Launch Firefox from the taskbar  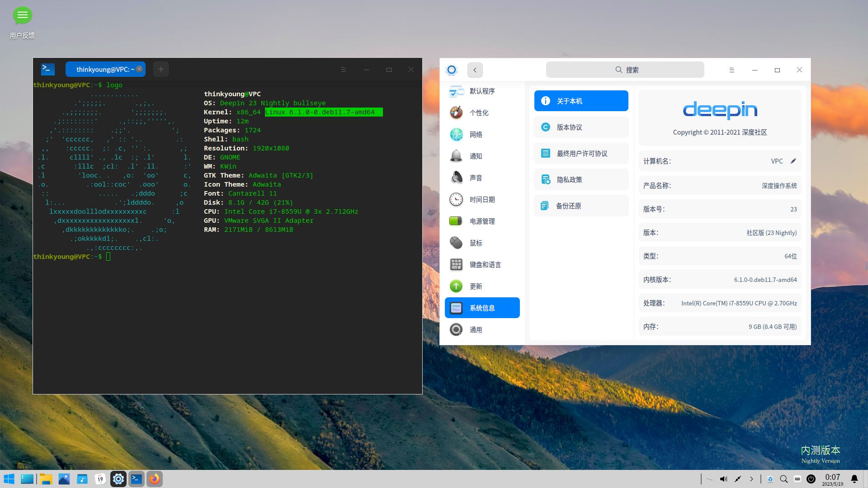click(x=155, y=479)
